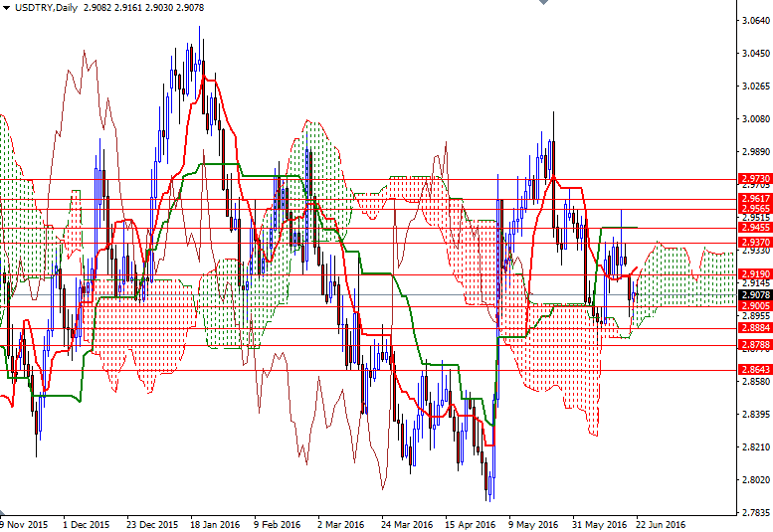Click the 22 Jun 2016 date label
The image size is (773, 532).
coord(662,525)
